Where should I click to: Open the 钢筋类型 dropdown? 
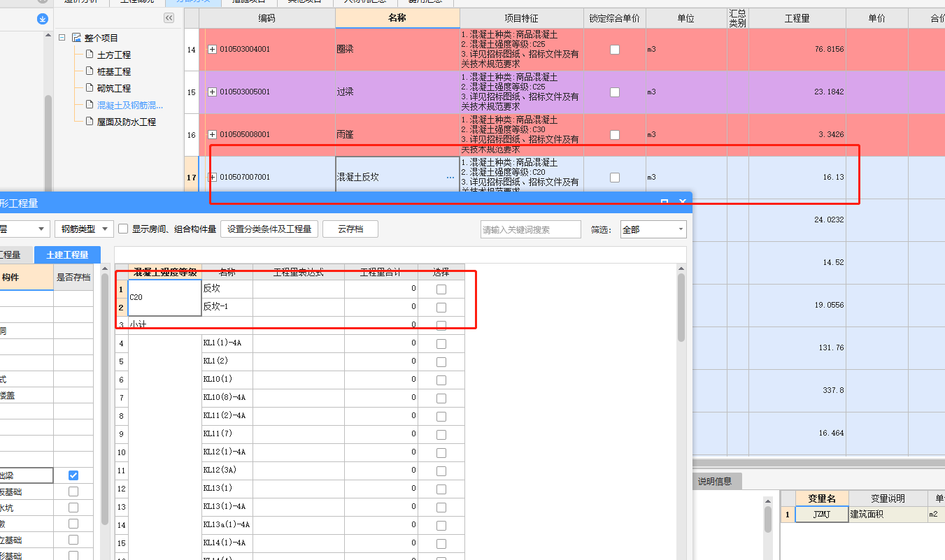[84, 229]
